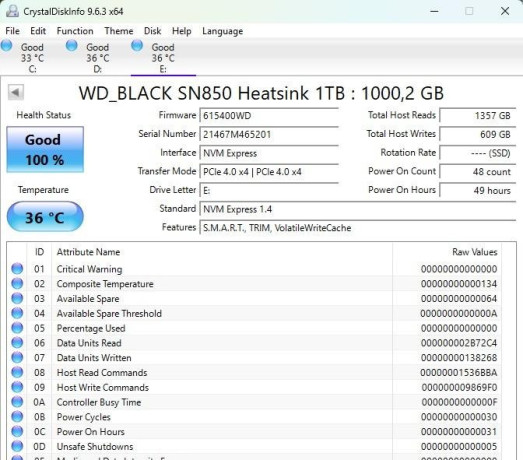Click raw value 0000000138268
Screen dimensions: 523x460
tap(459, 358)
